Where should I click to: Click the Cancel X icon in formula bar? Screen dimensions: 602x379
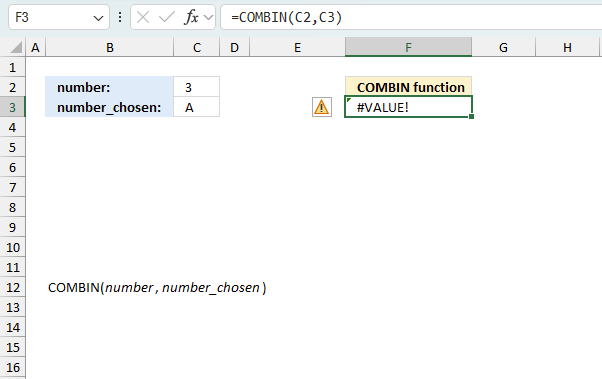tap(143, 17)
